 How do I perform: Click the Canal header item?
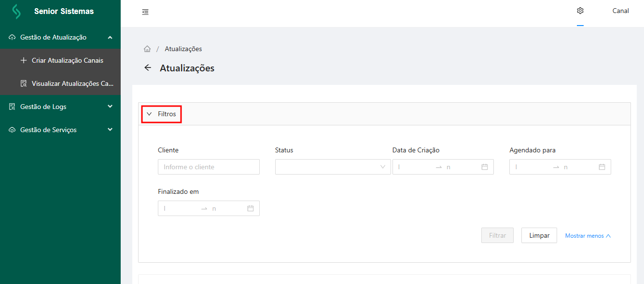(620, 11)
